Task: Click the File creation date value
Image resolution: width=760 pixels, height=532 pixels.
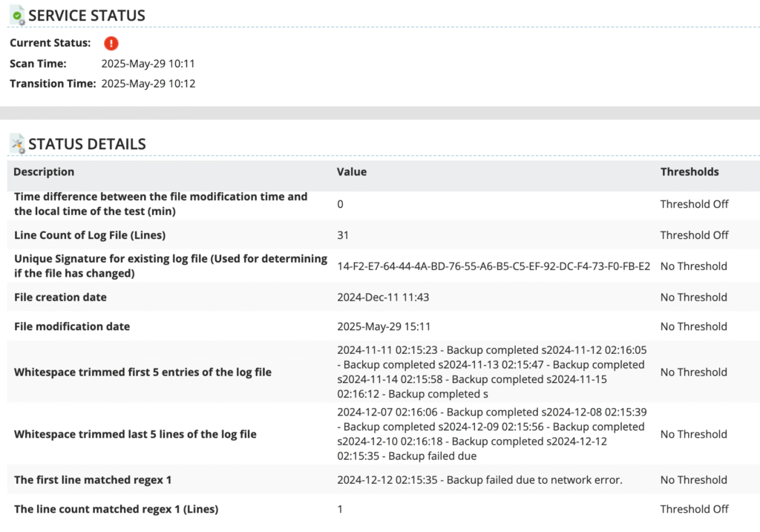Action: [383, 298]
